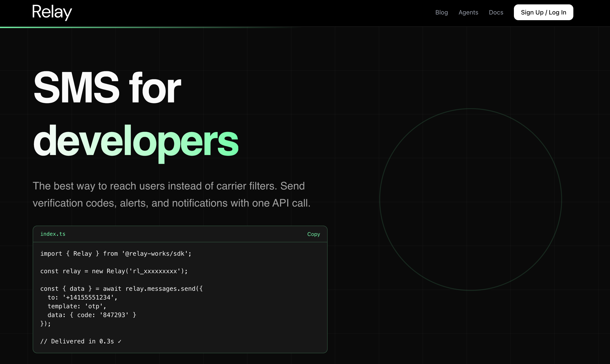Go to the Agents page
This screenshot has width=610, height=364.
click(468, 12)
